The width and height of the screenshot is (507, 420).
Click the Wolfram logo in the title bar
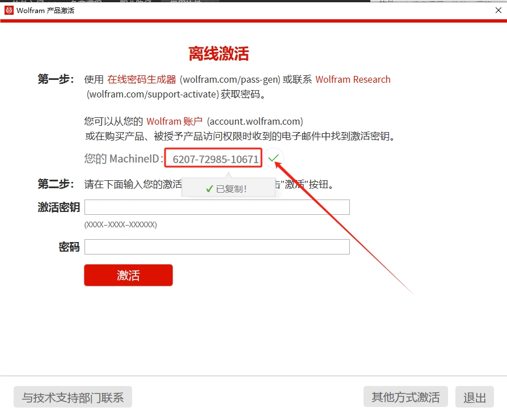(8, 10)
